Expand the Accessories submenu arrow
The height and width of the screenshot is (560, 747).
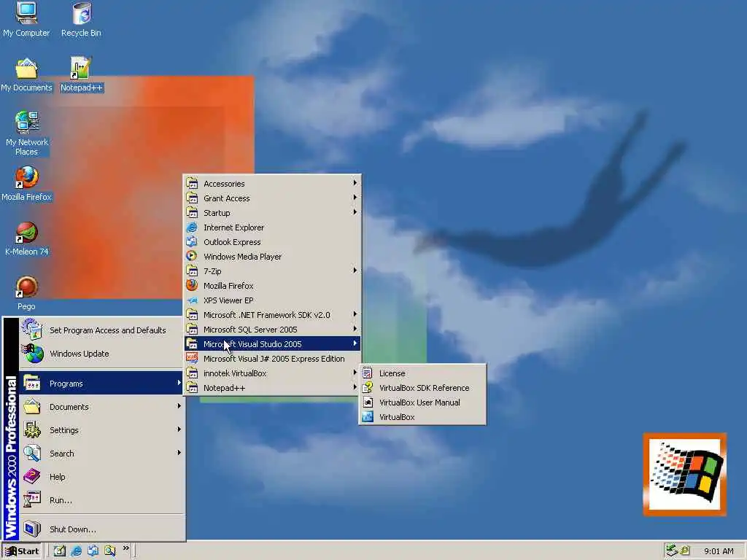[355, 183]
